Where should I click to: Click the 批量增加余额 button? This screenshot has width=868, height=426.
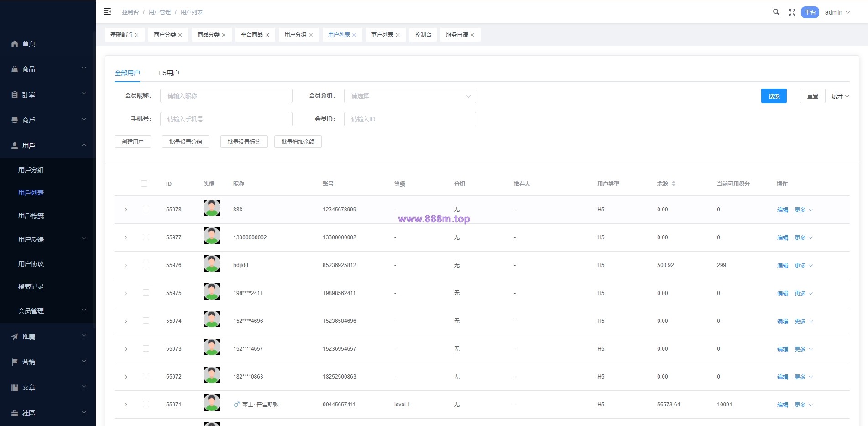pos(298,142)
